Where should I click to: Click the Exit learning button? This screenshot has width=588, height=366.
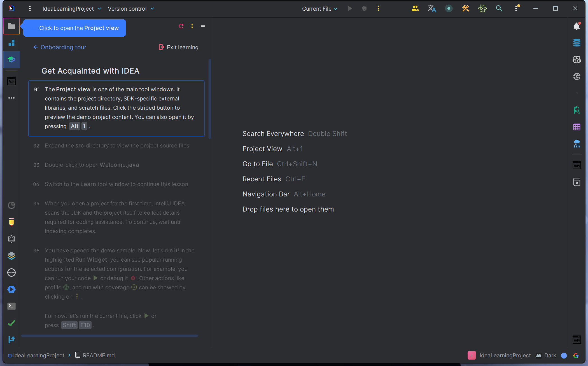click(x=179, y=47)
